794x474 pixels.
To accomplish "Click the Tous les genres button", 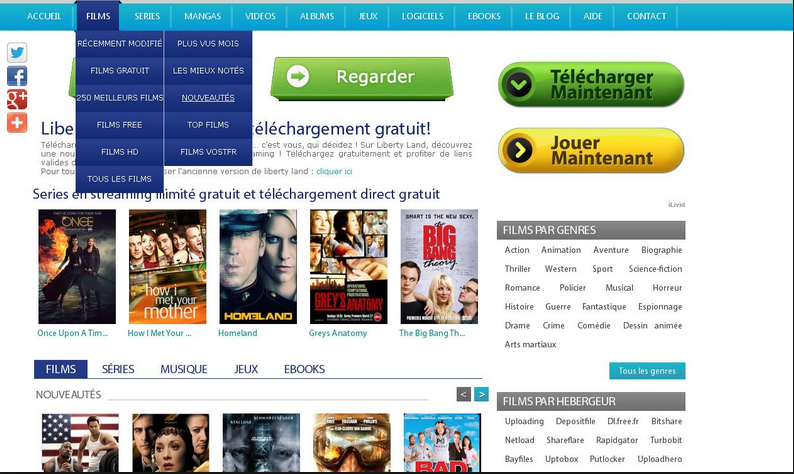I will 647,371.
